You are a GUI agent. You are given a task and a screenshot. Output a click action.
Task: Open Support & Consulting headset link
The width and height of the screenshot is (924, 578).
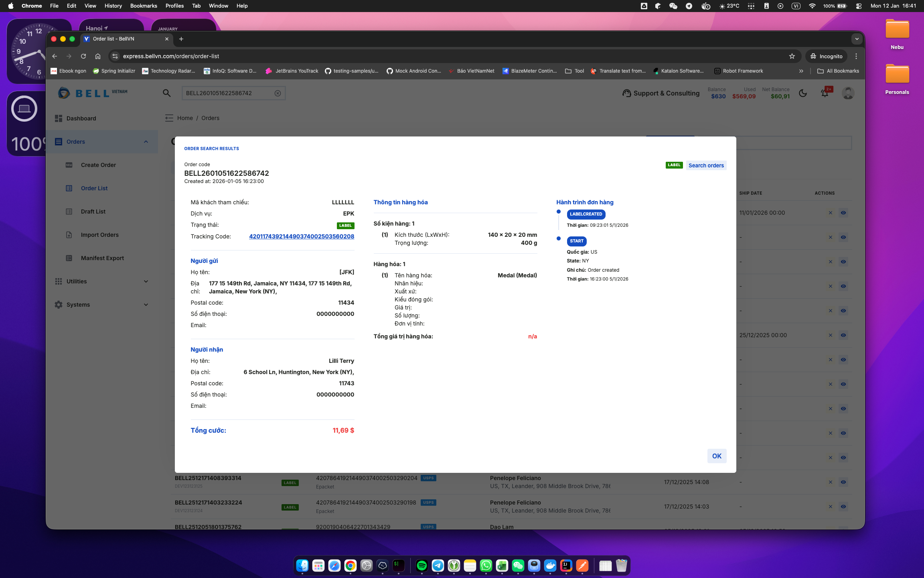661,93
